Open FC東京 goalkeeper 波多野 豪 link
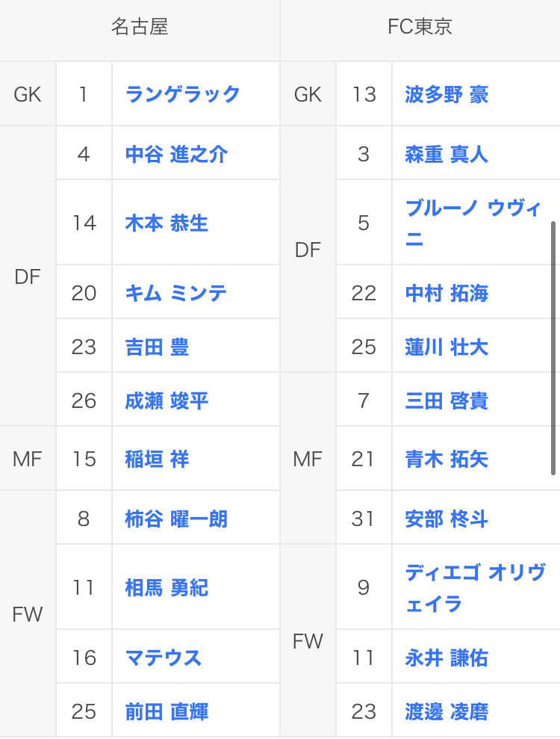 pyautogui.click(x=447, y=94)
